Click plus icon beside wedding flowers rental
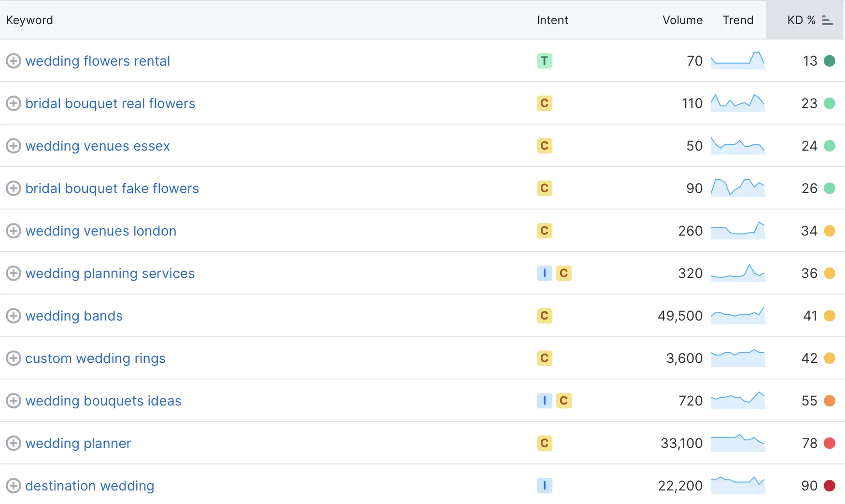The image size is (845, 504). pyautogui.click(x=13, y=61)
